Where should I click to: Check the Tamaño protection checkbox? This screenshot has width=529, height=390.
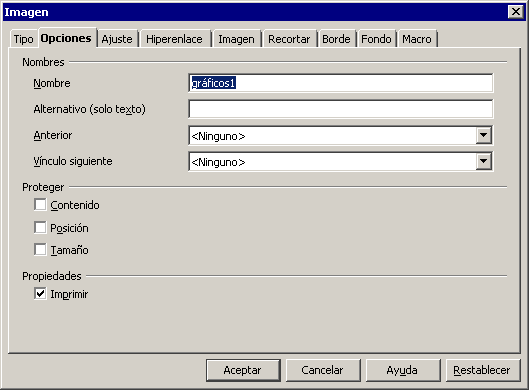coord(40,250)
